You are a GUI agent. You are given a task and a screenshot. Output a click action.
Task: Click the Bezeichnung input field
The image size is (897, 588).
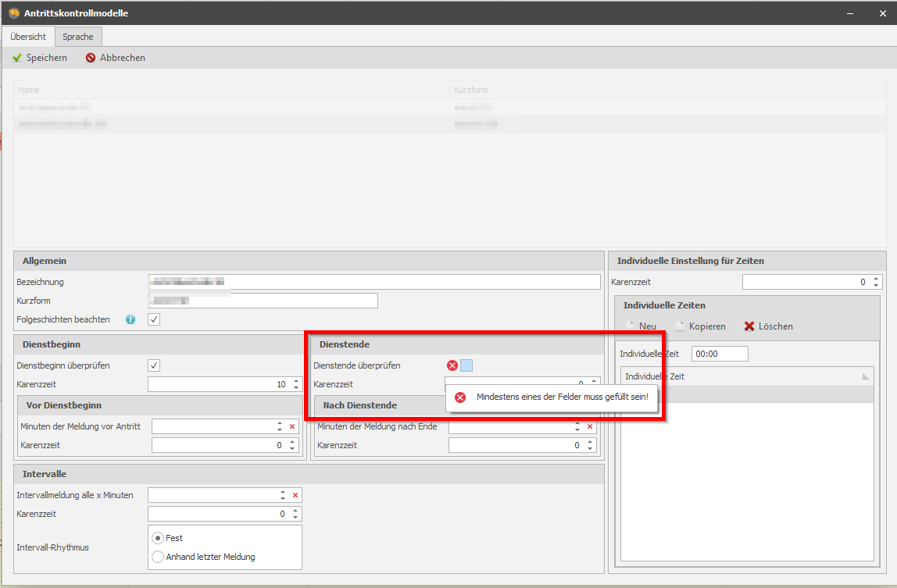(x=374, y=282)
